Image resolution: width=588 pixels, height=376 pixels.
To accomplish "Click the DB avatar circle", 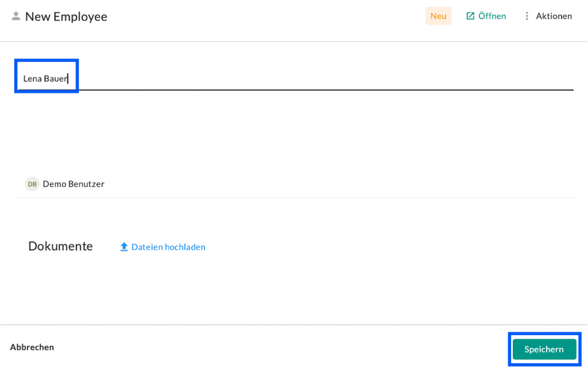I will click(32, 184).
